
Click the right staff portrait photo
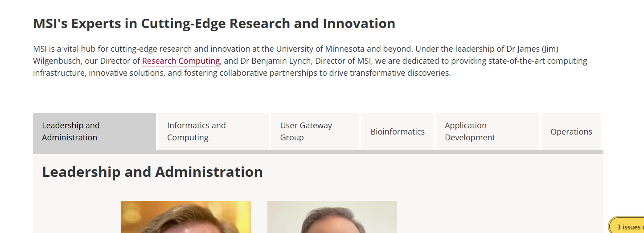click(x=332, y=217)
